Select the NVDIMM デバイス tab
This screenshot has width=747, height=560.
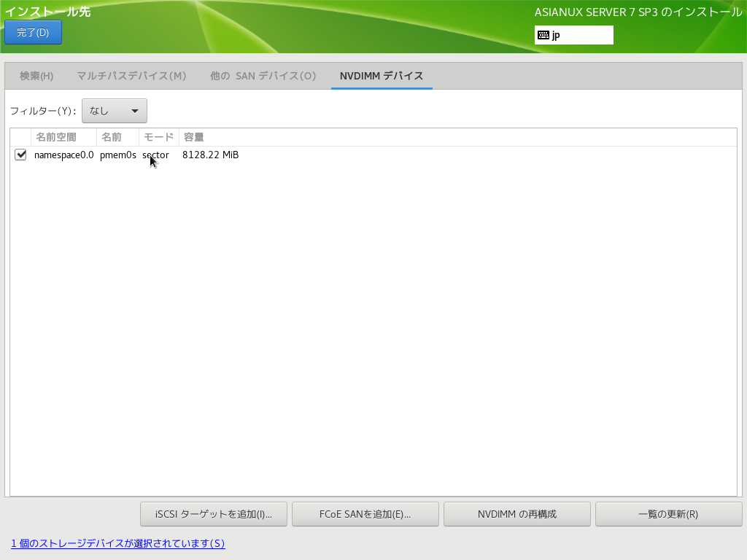pyautogui.click(x=382, y=76)
